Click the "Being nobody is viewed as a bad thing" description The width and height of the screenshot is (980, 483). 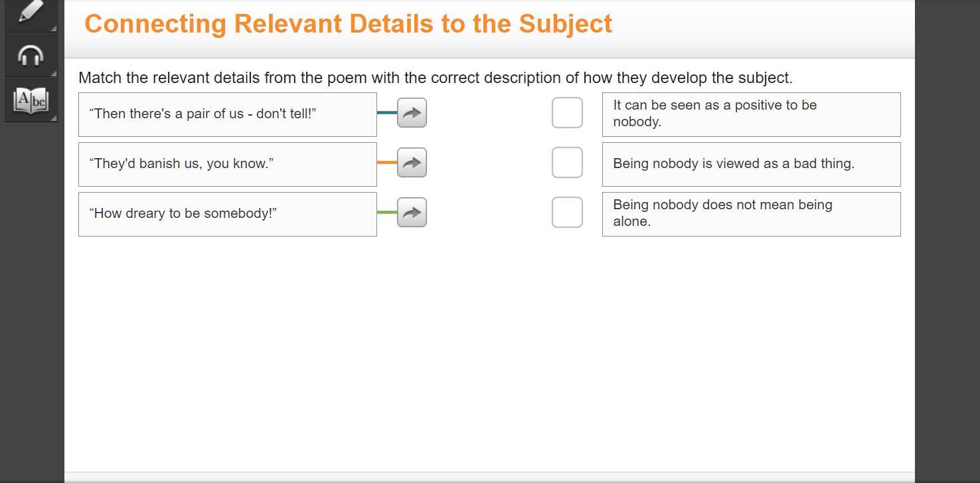point(751,164)
